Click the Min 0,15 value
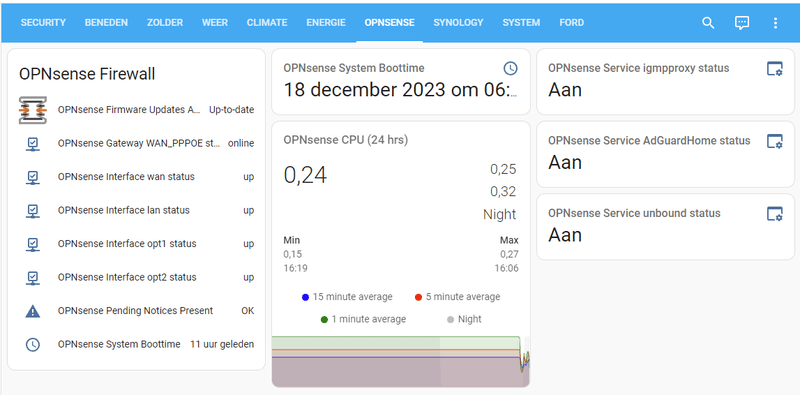 pyautogui.click(x=292, y=254)
